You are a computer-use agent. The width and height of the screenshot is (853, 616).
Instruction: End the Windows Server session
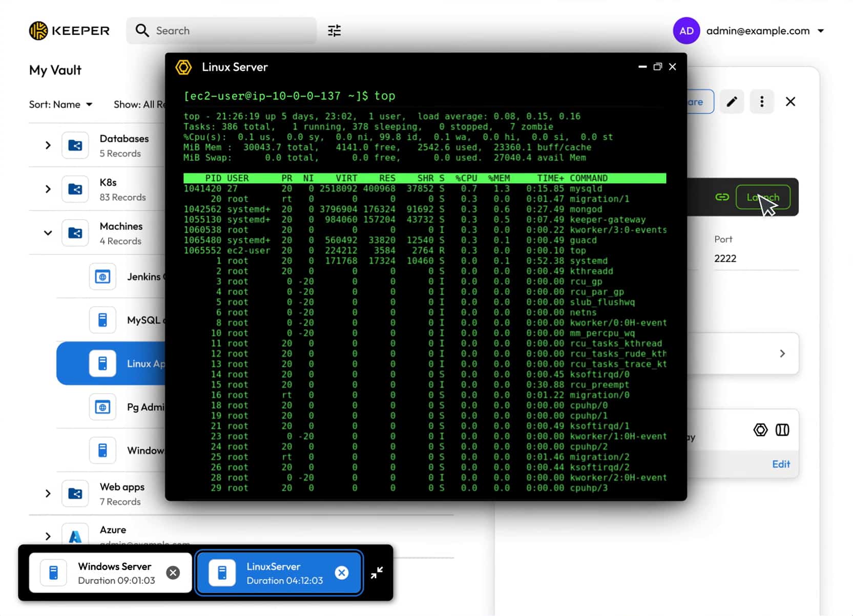(173, 572)
